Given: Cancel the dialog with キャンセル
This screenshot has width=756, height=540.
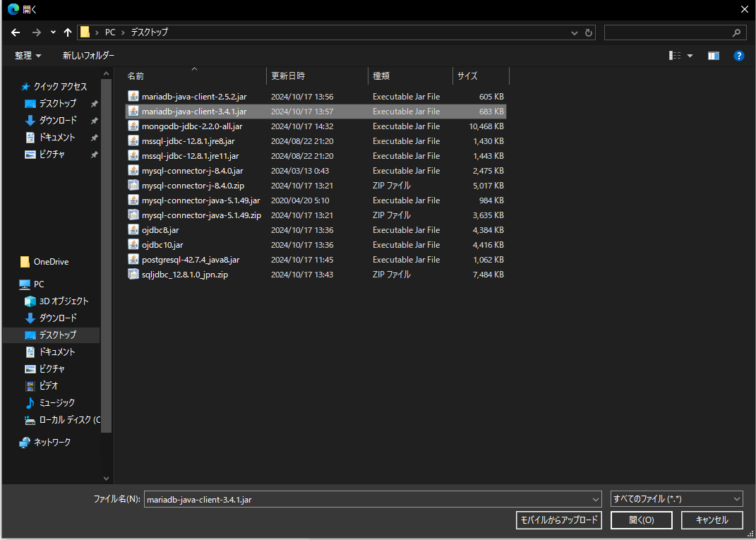Looking at the screenshot, I should (712, 520).
